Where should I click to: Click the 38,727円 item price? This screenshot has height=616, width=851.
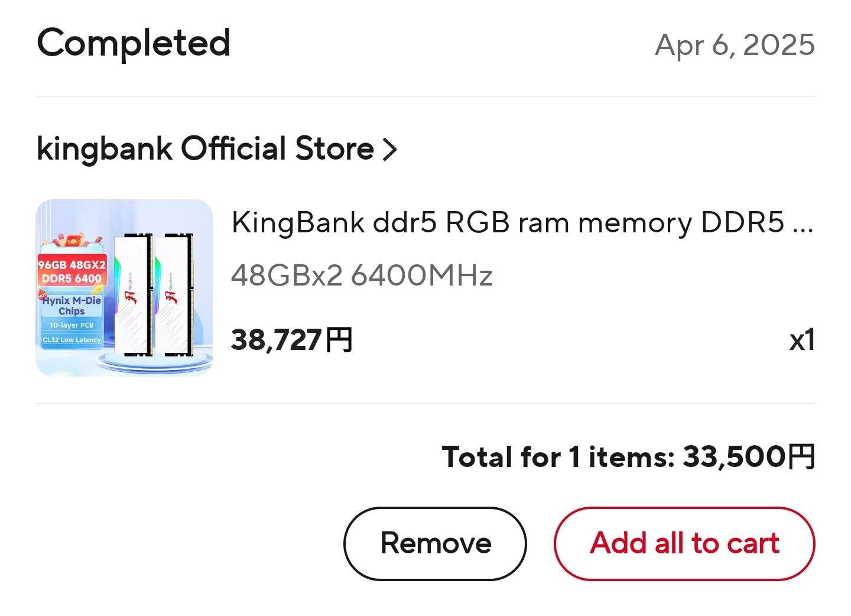coord(291,340)
